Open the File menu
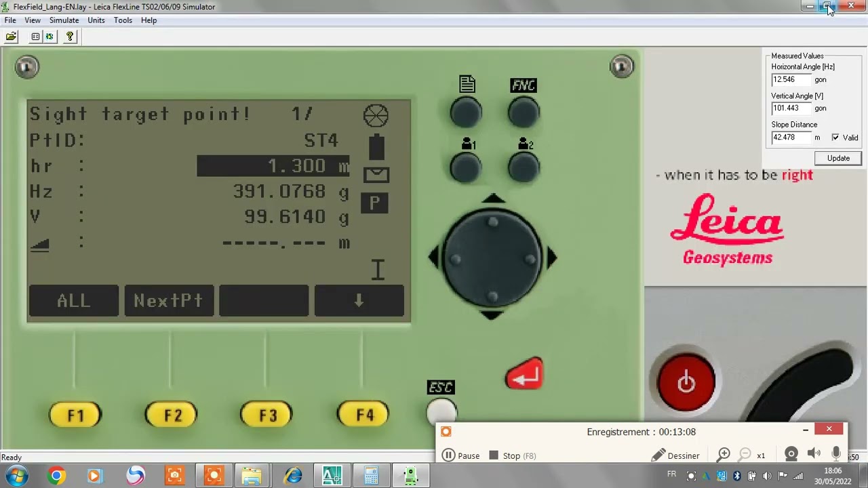The height and width of the screenshot is (488, 868). click(x=10, y=20)
